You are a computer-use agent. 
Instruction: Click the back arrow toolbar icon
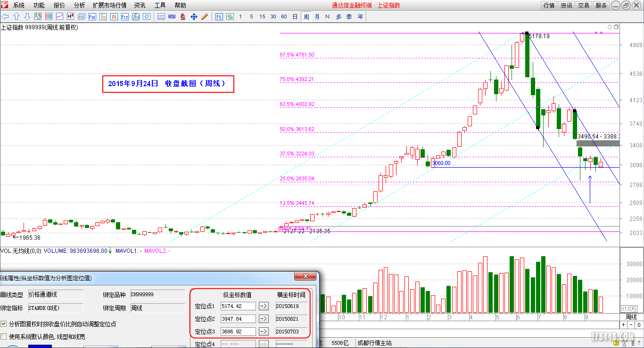[6, 16]
